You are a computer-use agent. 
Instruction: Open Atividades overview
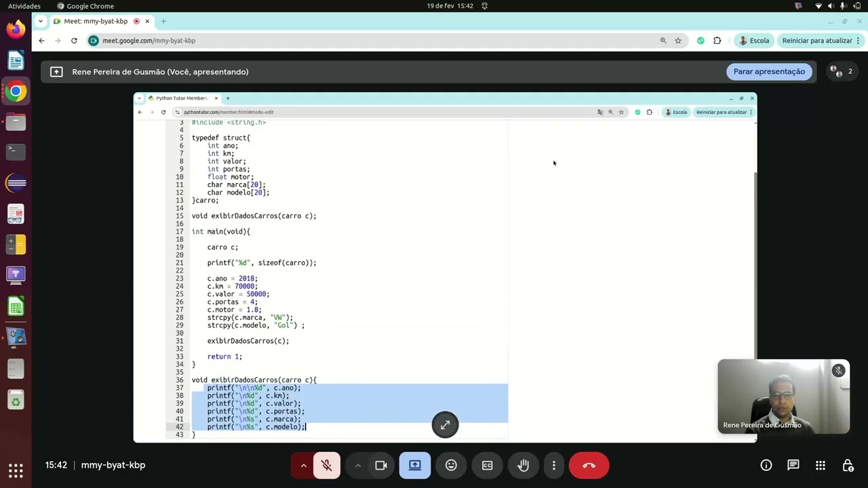(24, 6)
